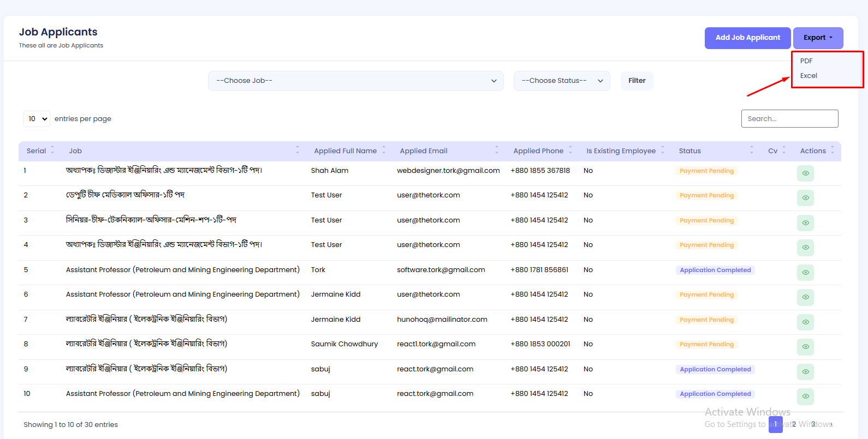View details for Shah Alam applicant

click(805, 173)
